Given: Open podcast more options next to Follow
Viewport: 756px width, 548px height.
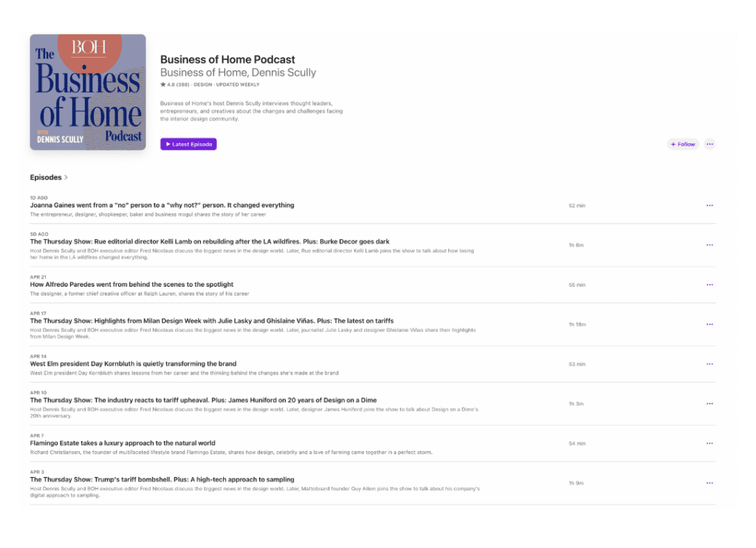Looking at the screenshot, I should [709, 144].
